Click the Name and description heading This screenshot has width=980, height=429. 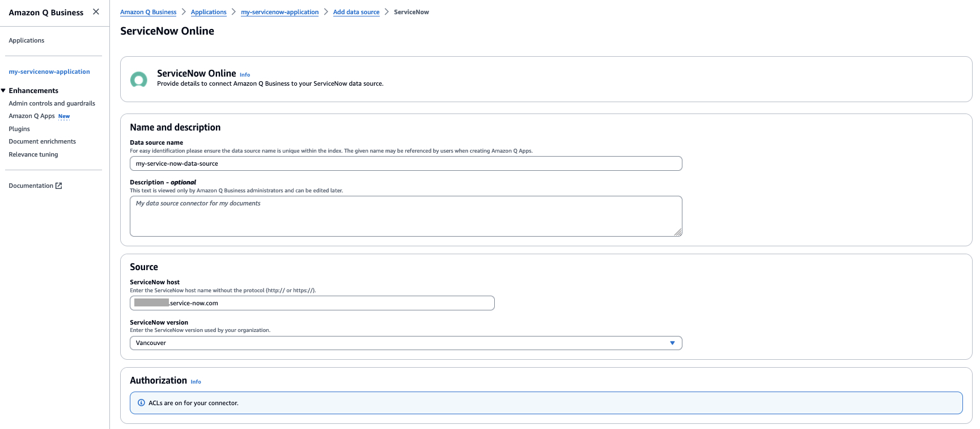(175, 128)
